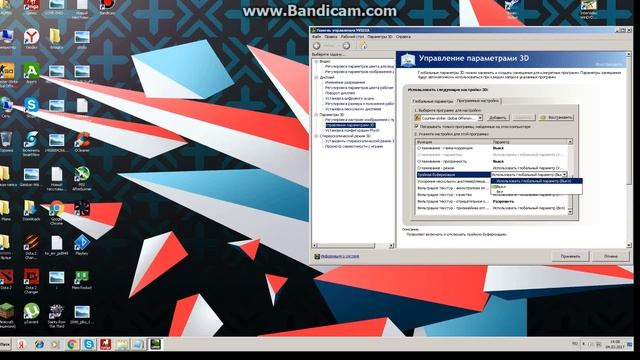The width and height of the screenshot is (640, 360).
Task: Open the Параметры 3D menu
Action: click(x=380, y=37)
